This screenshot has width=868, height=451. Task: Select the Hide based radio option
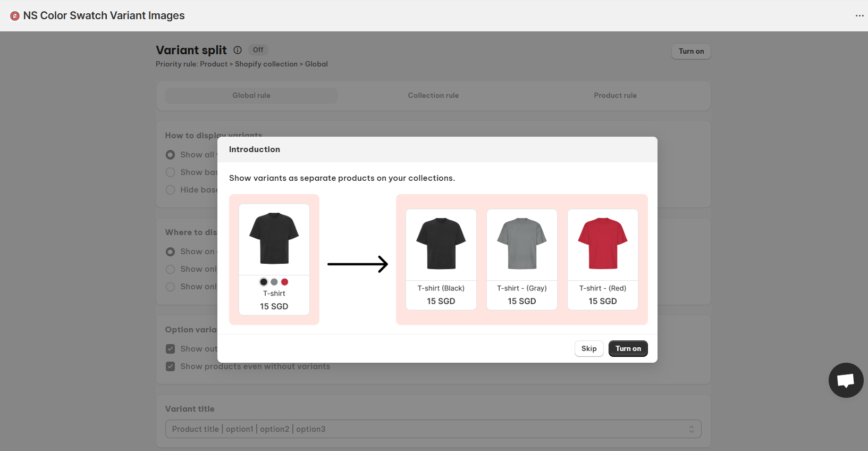coord(170,190)
